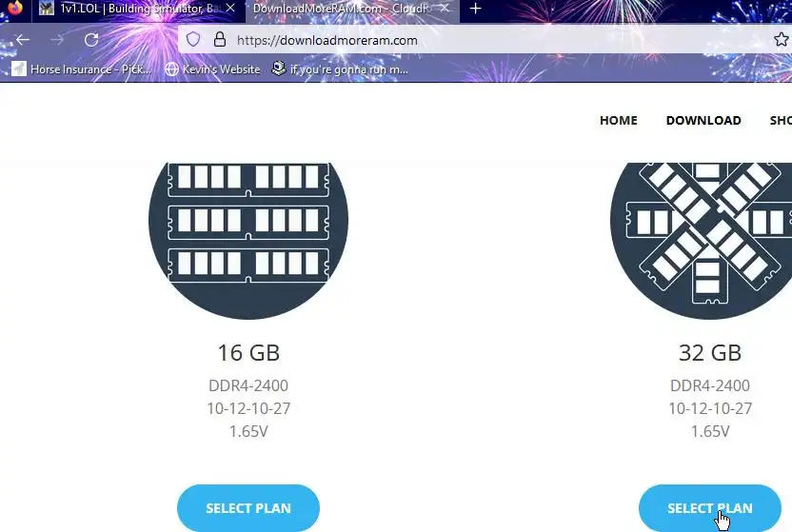Open the "if you're gonna run m..." bookmark
The width and height of the screenshot is (792, 532).
pyautogui.click(x=340, y=69)
